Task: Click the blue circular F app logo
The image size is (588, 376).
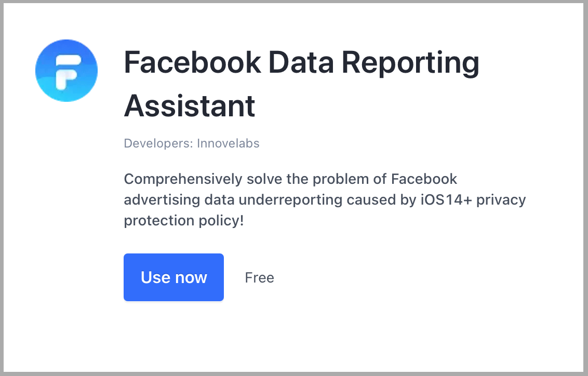Action: (x=66, y=71)
